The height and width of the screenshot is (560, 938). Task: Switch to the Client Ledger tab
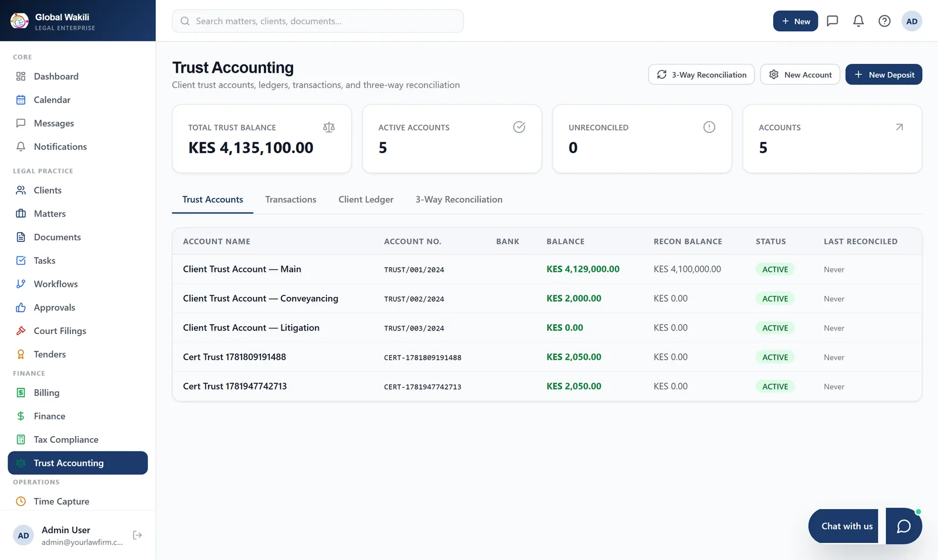click(x=366, y=200)
